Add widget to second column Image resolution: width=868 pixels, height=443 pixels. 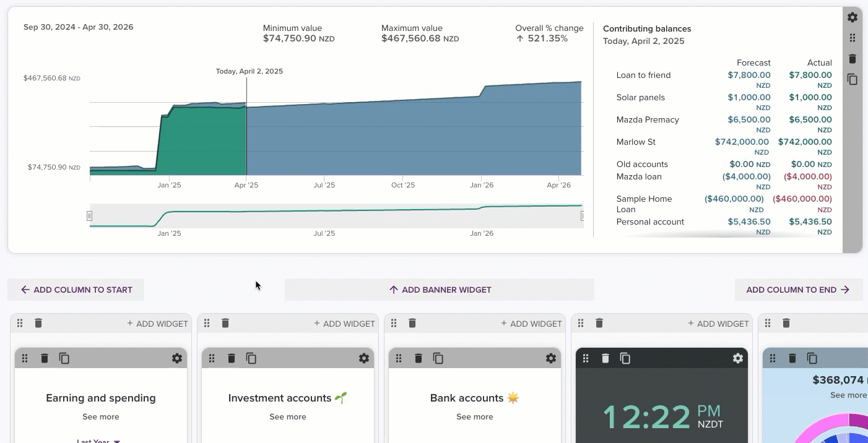point(344,324)
